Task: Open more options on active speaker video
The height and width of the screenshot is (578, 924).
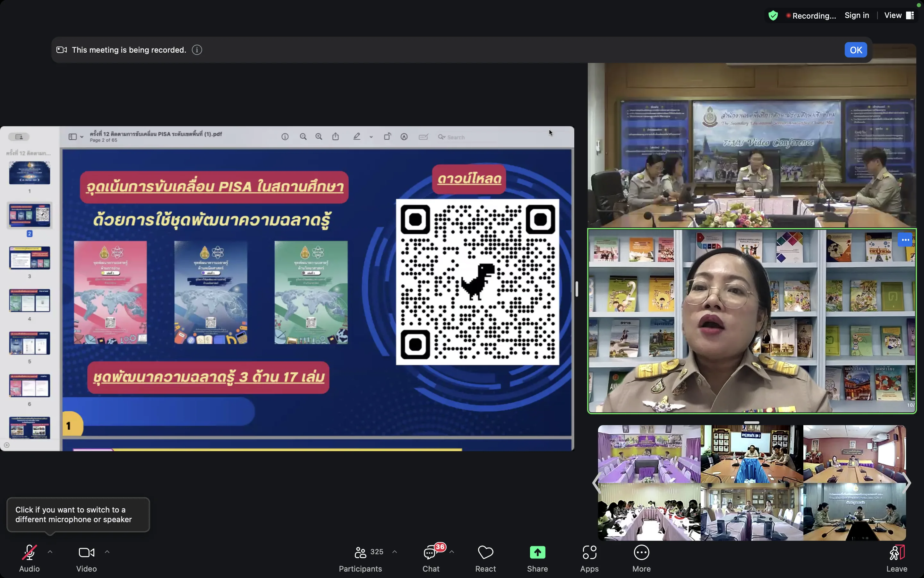Action: (905, 240)
